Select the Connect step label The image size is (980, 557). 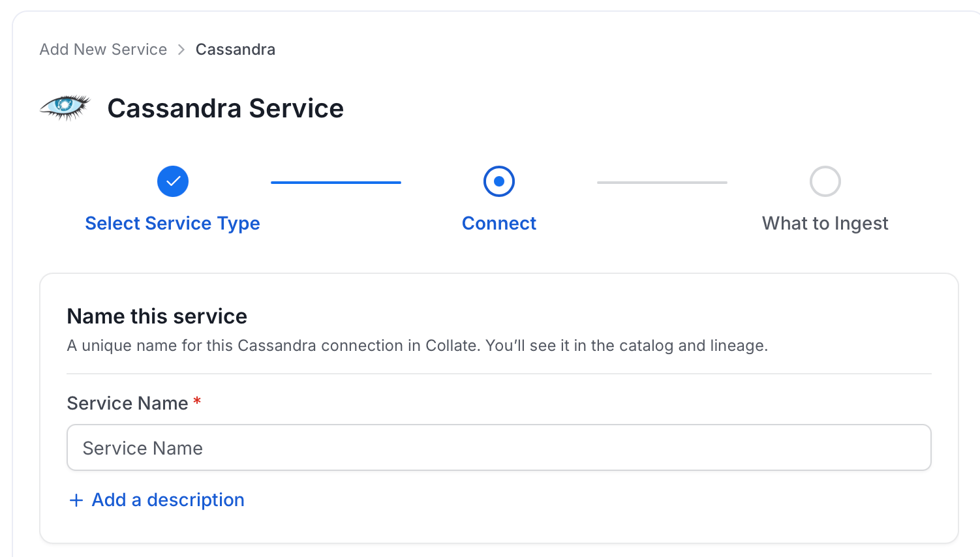(499, 223)
